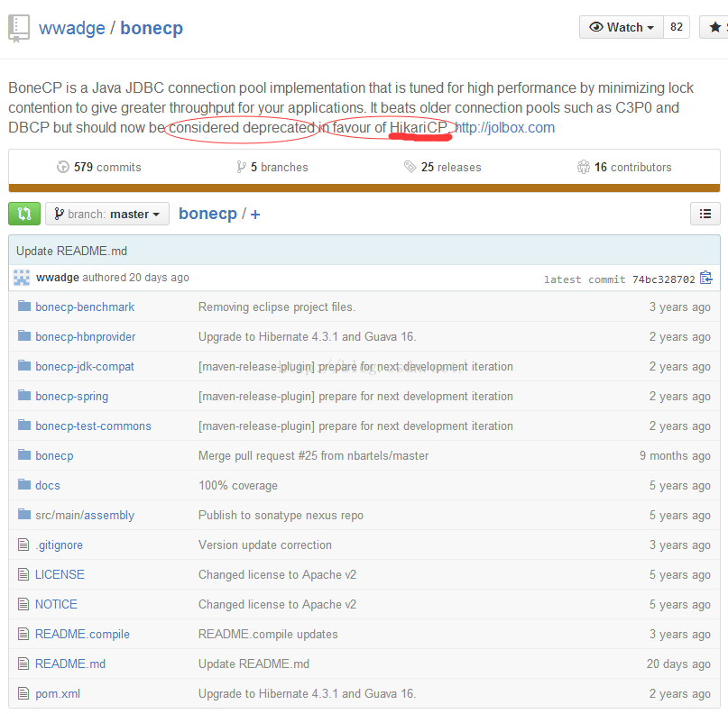Image resolution: width=728 pixels, height=714 pixels.
Task: Open the bonecp-jdk-compat folder
Action: [85, 367]
